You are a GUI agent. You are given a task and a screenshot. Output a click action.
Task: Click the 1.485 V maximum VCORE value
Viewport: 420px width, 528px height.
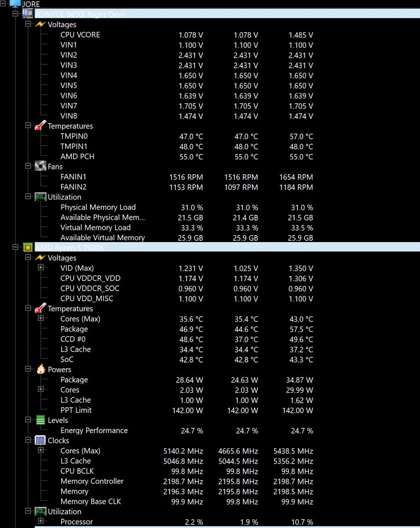click(301, 35)
